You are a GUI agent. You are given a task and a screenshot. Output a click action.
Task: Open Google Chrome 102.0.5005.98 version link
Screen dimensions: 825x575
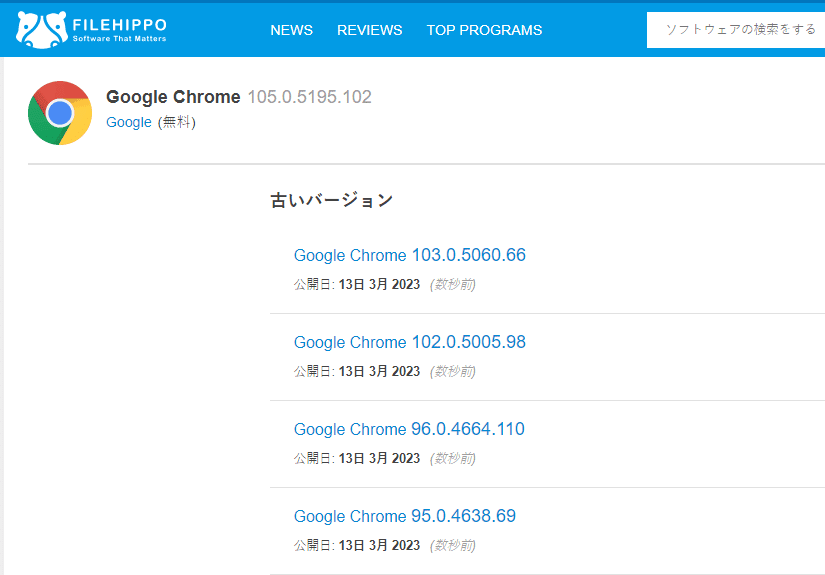pyautogui.click(x=409, y=342)
